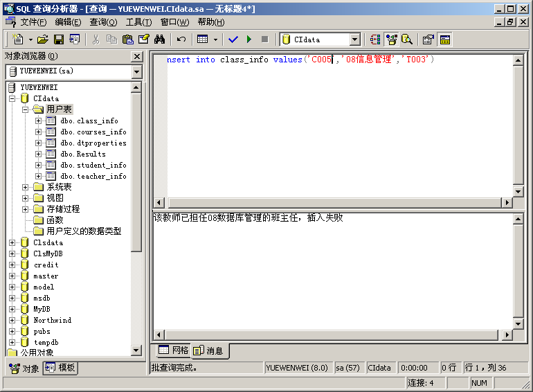Collapse the 用户表 folder
The image size is (533, 392).
25,110
